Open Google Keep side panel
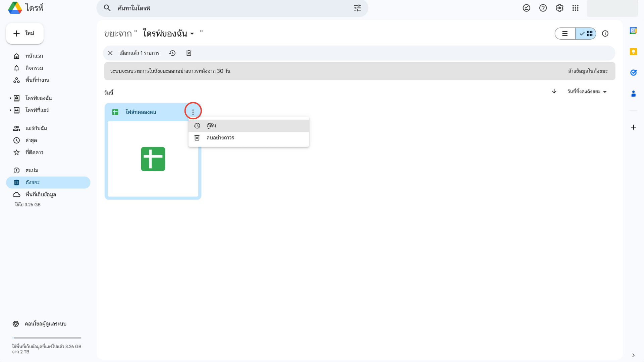 [633, 52]
